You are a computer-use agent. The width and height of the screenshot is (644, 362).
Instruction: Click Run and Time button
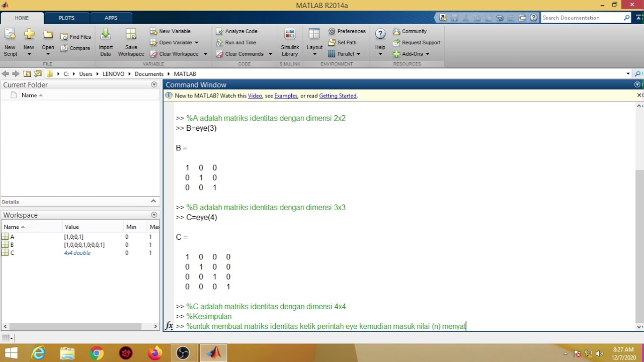(236, 43)
